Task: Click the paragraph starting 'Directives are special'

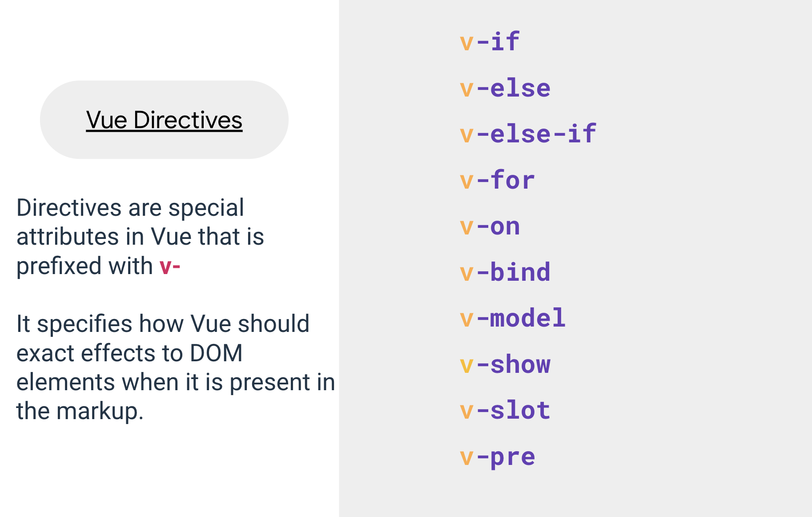Action: click(141, 237)
